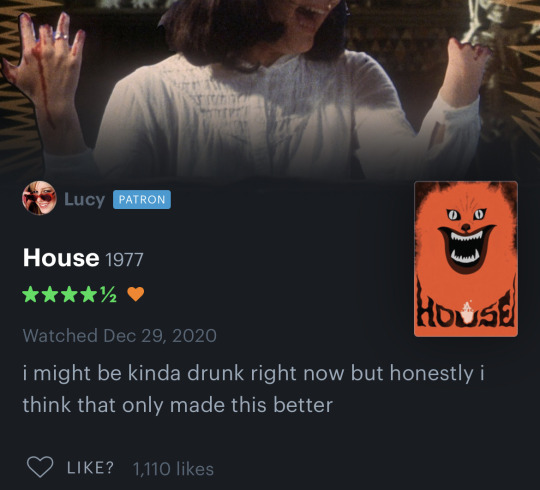Go to the Lucy username link
The image size is (540, 490).
84,199
